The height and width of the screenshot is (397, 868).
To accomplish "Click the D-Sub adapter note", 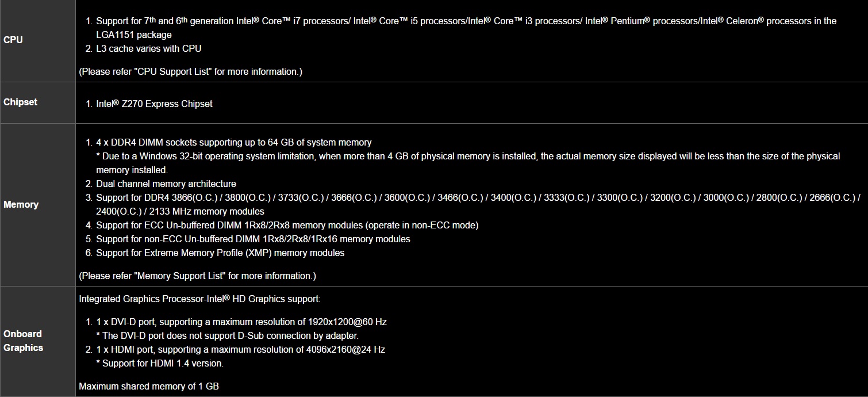I will (227, 336).
